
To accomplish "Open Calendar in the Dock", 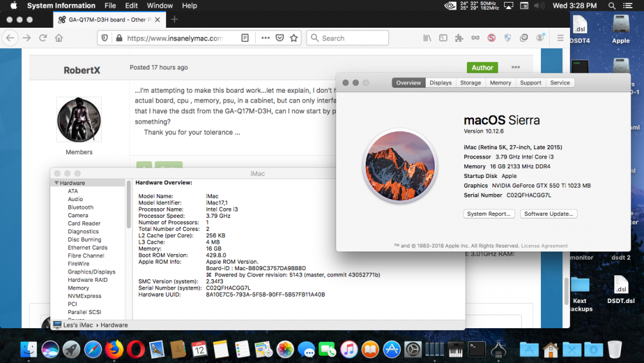I will point(200,349).
